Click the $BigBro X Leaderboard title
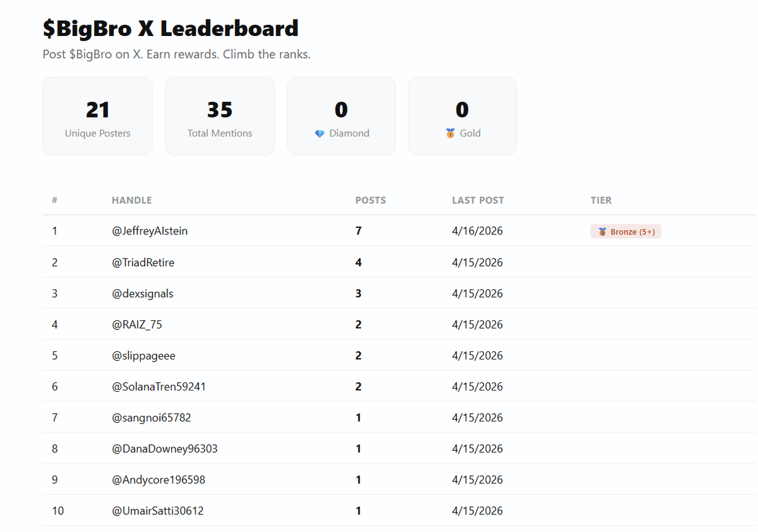The image size is (758, 532). tap(171, 28)
